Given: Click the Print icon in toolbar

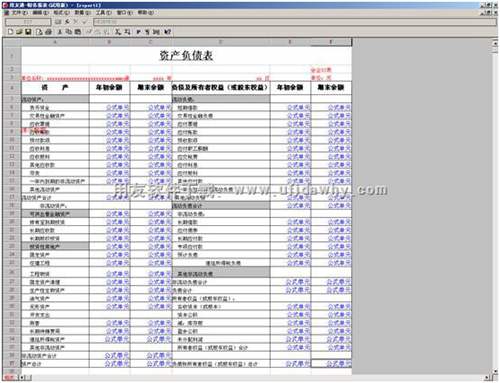Looking at the screenshot, I should (48, 32).
